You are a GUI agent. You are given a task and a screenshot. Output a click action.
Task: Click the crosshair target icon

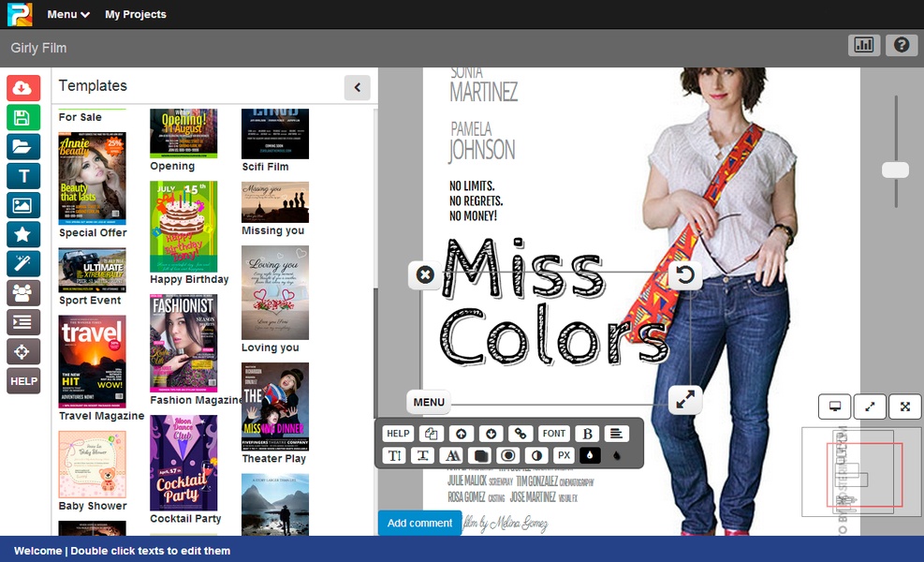23,351
